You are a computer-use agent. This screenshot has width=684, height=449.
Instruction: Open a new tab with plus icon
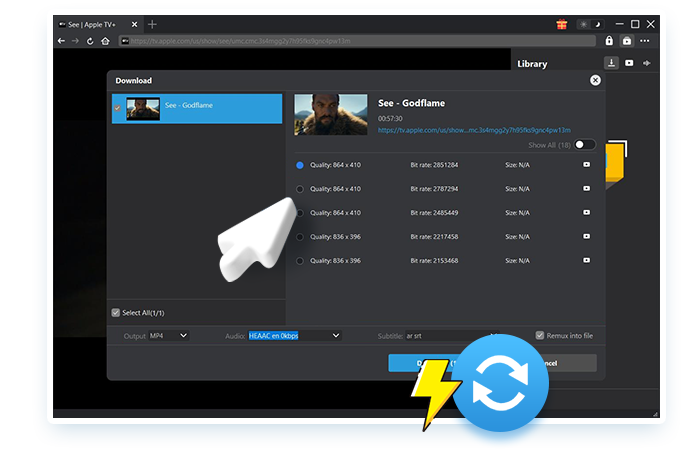152,24
